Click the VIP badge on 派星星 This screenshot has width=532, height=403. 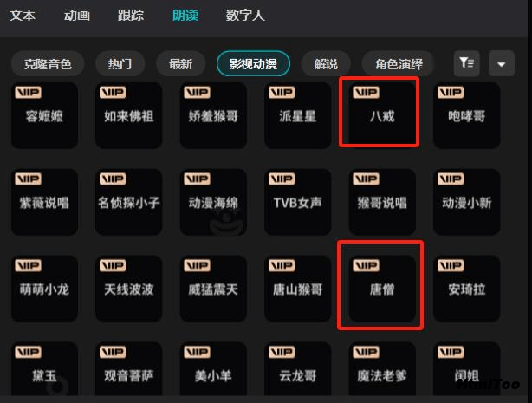[x=282, y=93]
